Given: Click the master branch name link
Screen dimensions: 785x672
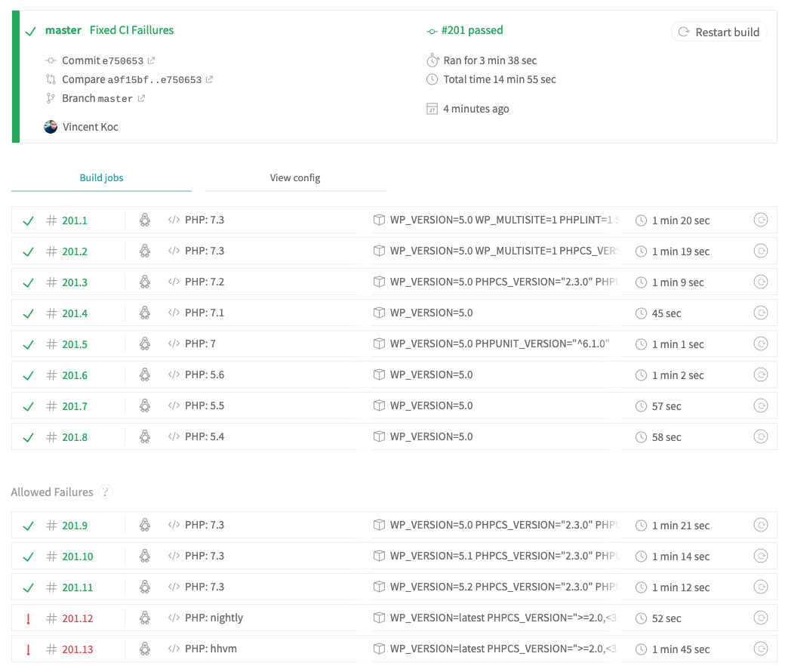Looking at the screenshot, I should pos(63,30).
